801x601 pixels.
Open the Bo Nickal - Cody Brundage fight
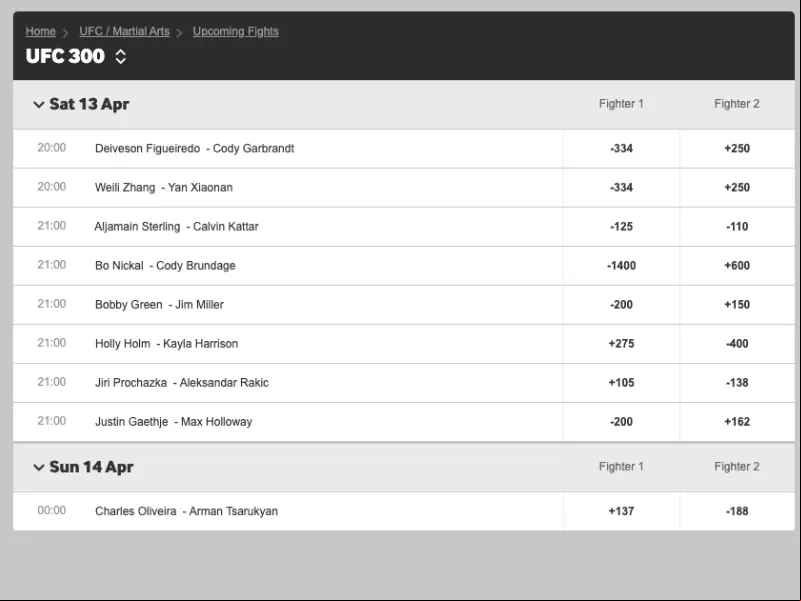[165, 266]
